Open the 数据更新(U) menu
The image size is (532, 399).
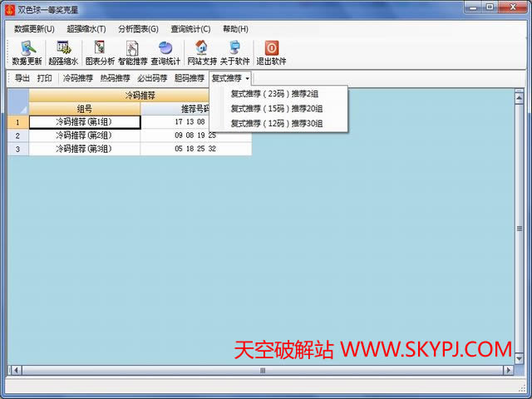34,29
